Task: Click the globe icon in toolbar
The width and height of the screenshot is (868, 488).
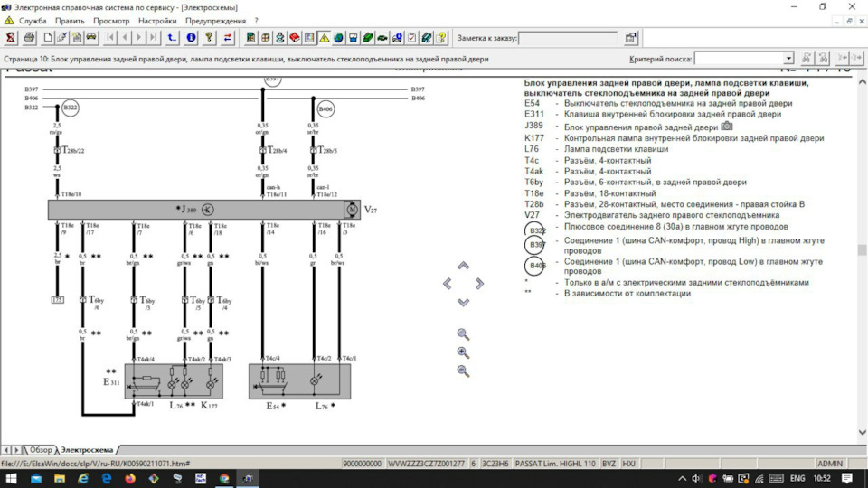Action: click(338, 38)
